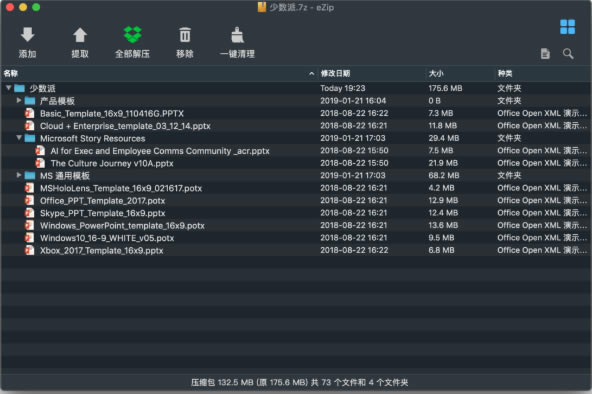592x394 pixels.
Task: Select the 少数派 folder name
Action: click(42, 88)
